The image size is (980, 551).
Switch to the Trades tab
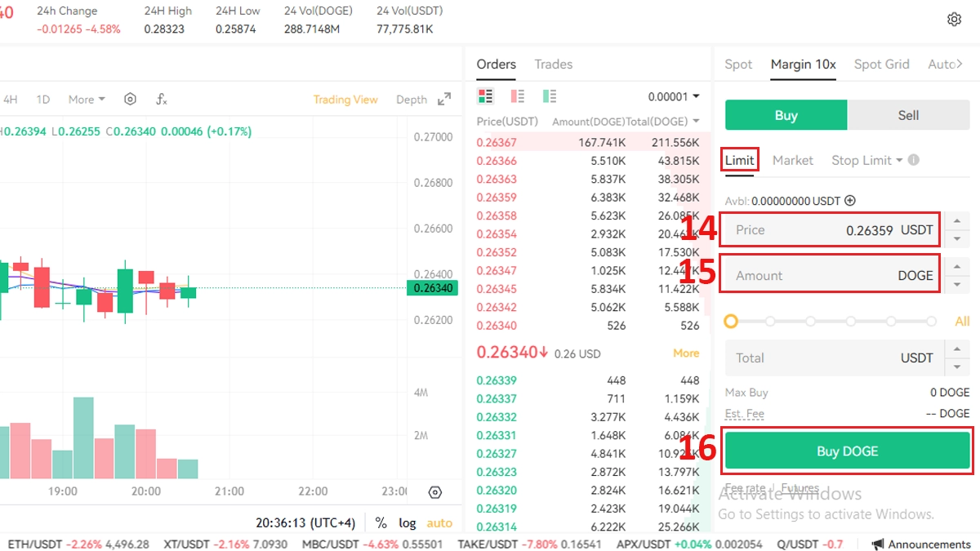click(x=553, y=64)
